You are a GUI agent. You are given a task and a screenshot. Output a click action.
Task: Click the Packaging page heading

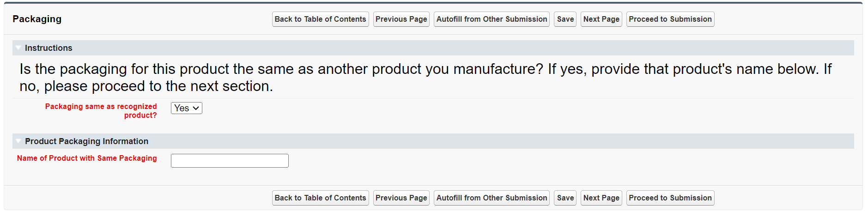(37, 19)
